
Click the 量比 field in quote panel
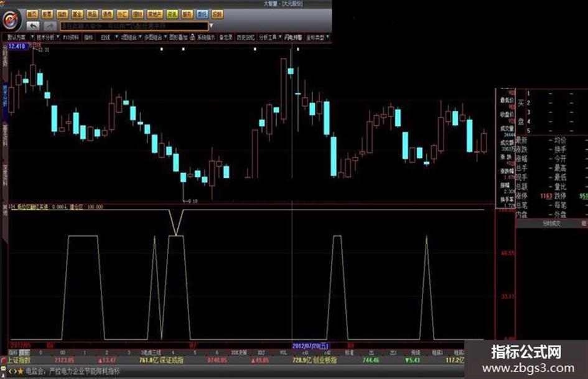560,187
